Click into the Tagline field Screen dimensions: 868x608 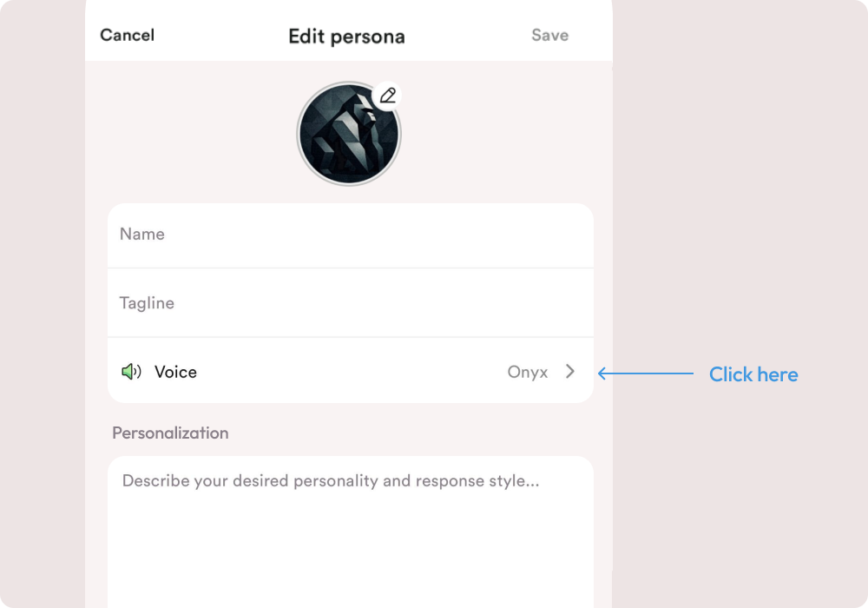(351, 303)
